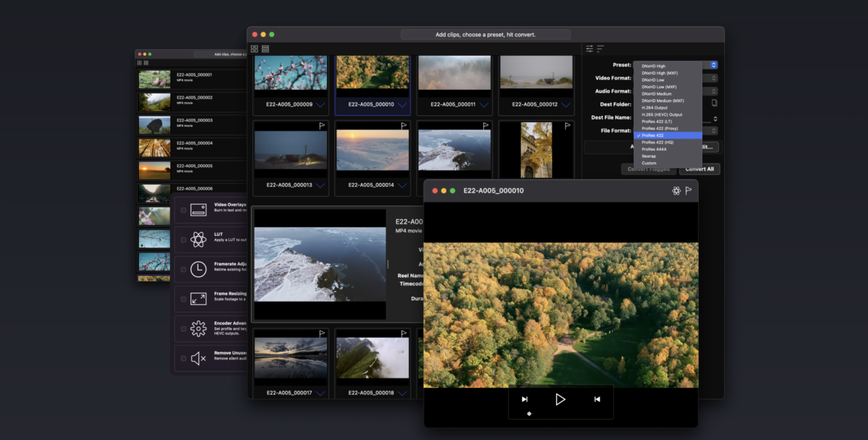
Task: Expand details for clip E22-A005_000010
Action: pos(402,105)
